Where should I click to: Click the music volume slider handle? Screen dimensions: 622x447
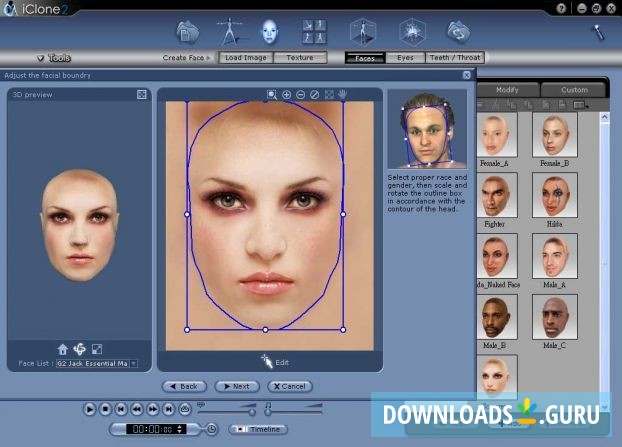pyautogui.click(x=268, y=412)
